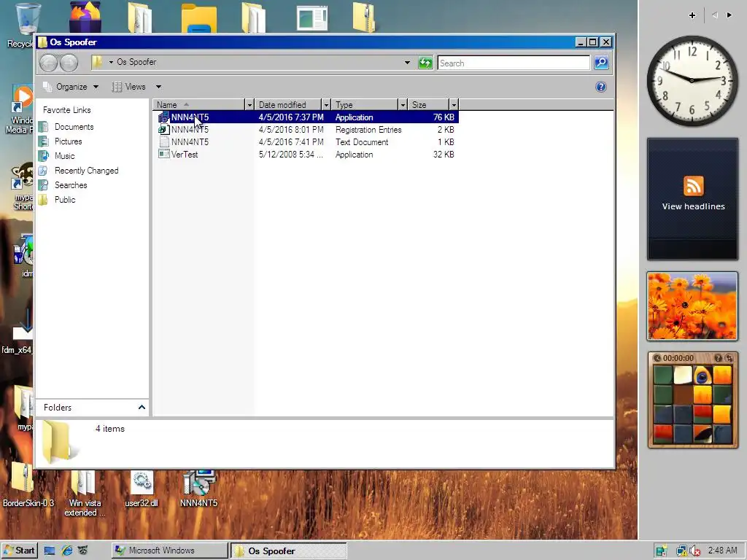Switch to Microsoft Windows taskbar window
The image size is (747, 560).
tap(170, 551)
